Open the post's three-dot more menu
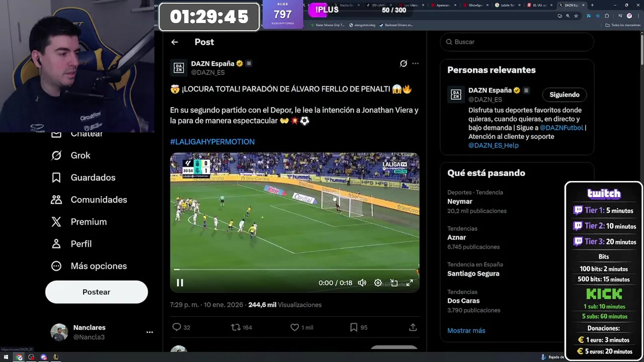This screenshot has width=644, height=362. point(415,63)
